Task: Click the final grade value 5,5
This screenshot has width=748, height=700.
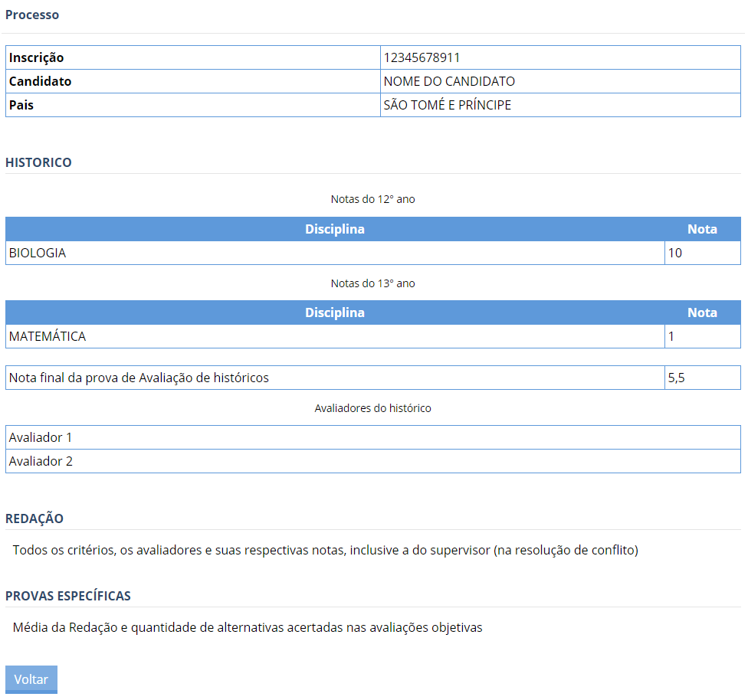Action: click(x=674, y=377)
